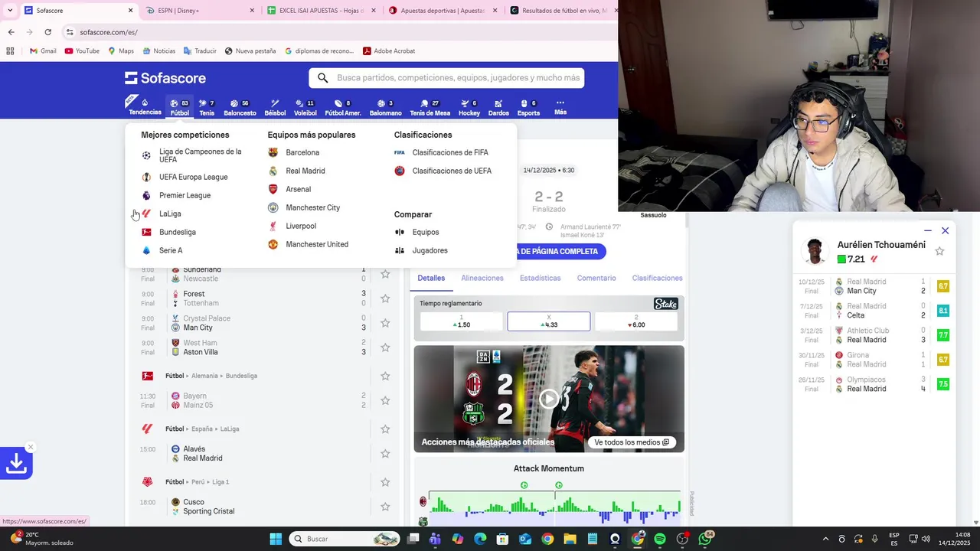Open the Más sports menu
980x551 pixels.
coord(560,107)
